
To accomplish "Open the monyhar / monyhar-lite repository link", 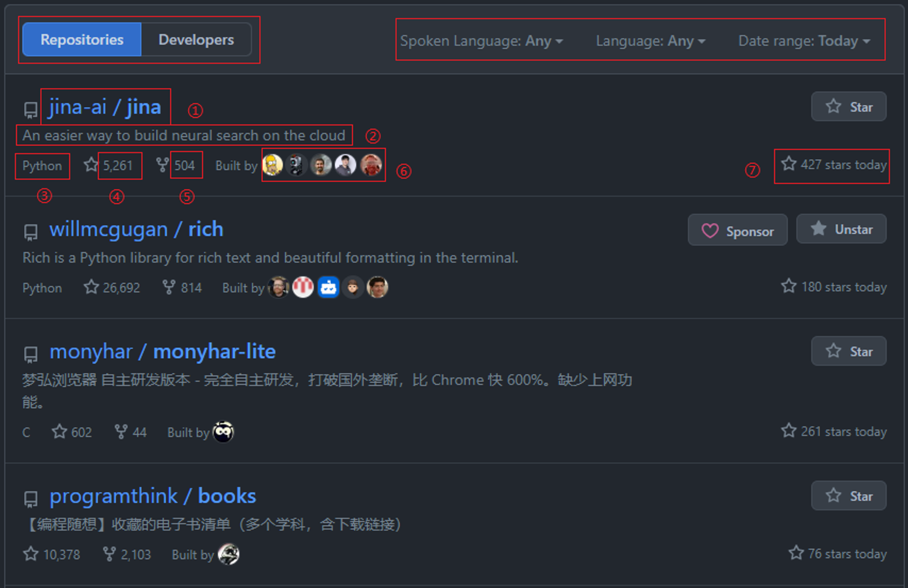I will (163, 351).
